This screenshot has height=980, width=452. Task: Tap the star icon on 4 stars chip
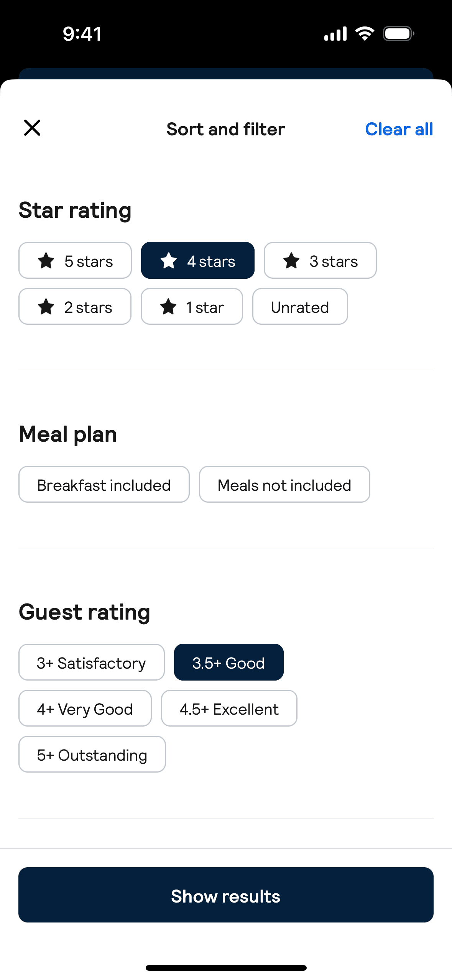[x=169, y=261]
